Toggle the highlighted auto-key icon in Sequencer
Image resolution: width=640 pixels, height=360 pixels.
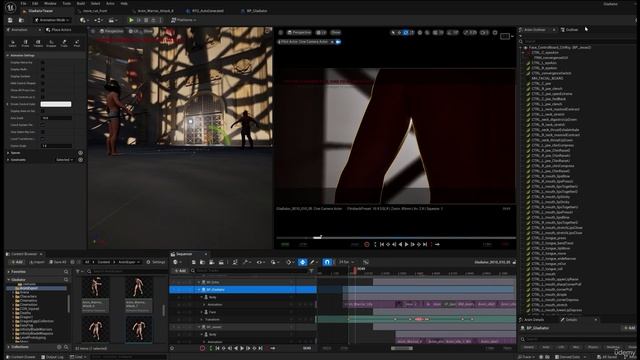[302, 262]
